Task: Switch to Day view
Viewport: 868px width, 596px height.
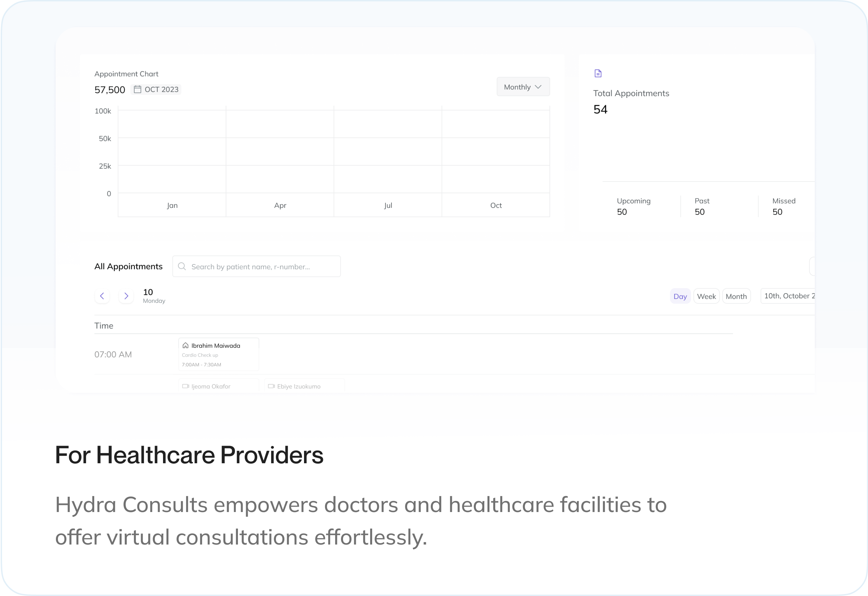Action: (x=680, y=297)
